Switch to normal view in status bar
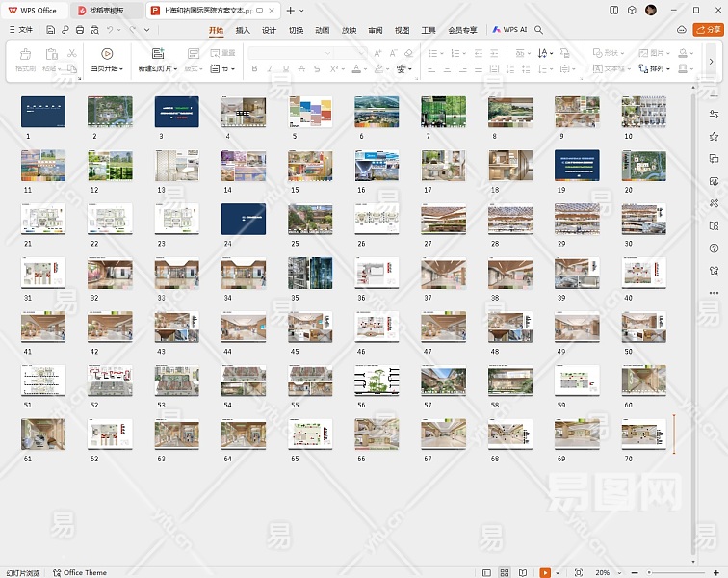 [x=487, y=572]
